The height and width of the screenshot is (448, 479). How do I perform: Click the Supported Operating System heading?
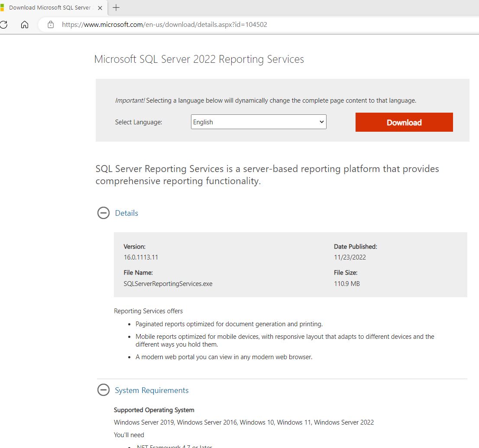click(154, 410)
